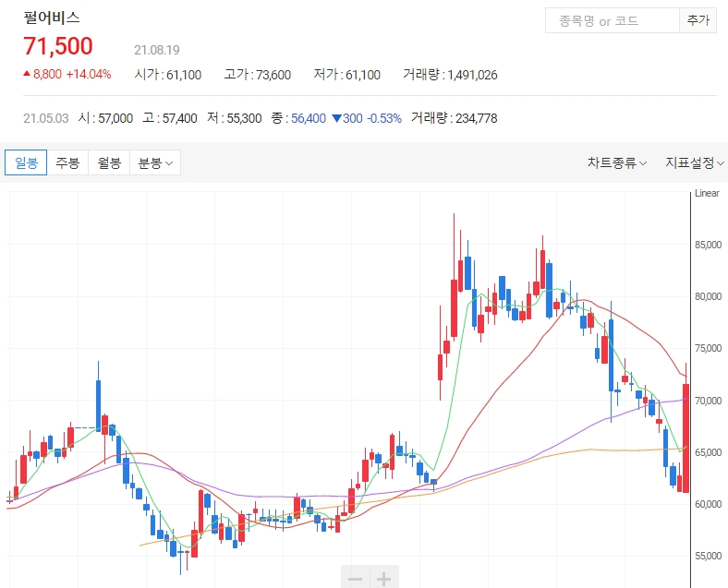Image resolution: width=728 pixels, height=588 pixels.
Task: Expand the 지표설정 indicator settings menu
Action: [x=695, y=162]
